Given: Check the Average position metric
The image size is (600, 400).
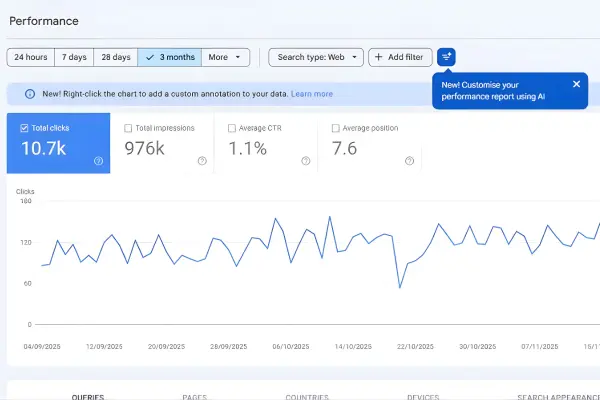Looking at the screenshot, I should [337, 128].
